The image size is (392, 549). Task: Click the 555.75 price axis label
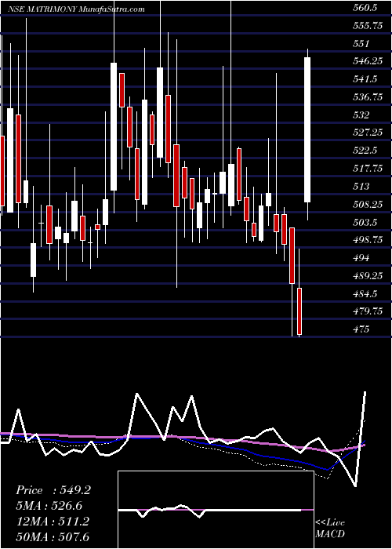(x=368, y=26)
